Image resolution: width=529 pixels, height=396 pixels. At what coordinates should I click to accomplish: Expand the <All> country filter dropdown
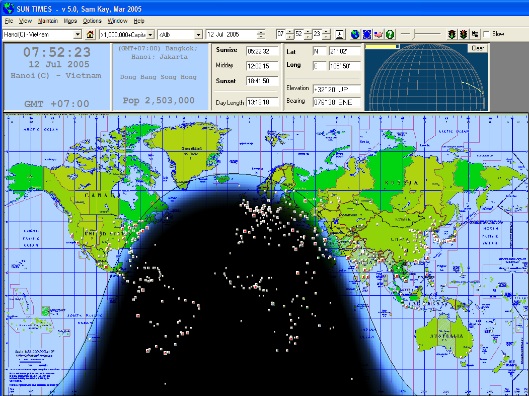click(x=198, y=34)
